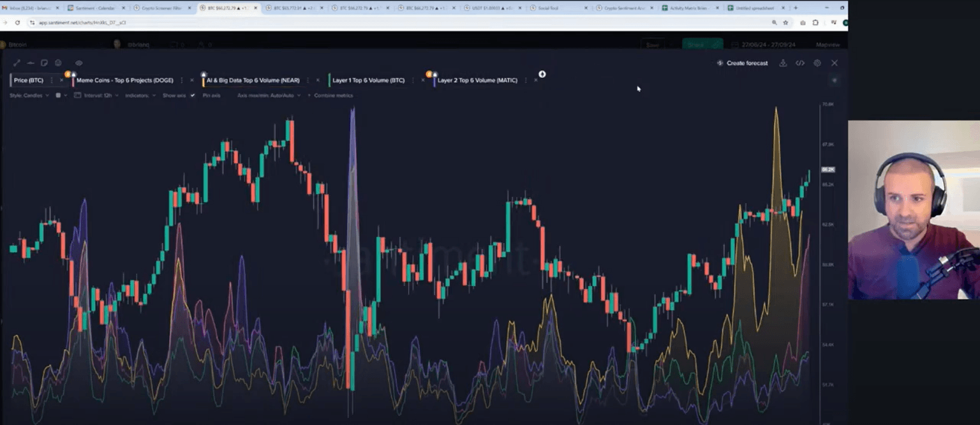The image size is (980, 425).
Task: Click the browser address bar URL
Action: [x=83, y=22]
